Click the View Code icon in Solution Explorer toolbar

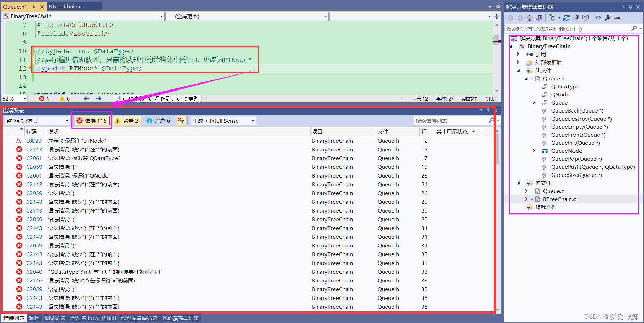pyautogui.click(x=598, y=18)
